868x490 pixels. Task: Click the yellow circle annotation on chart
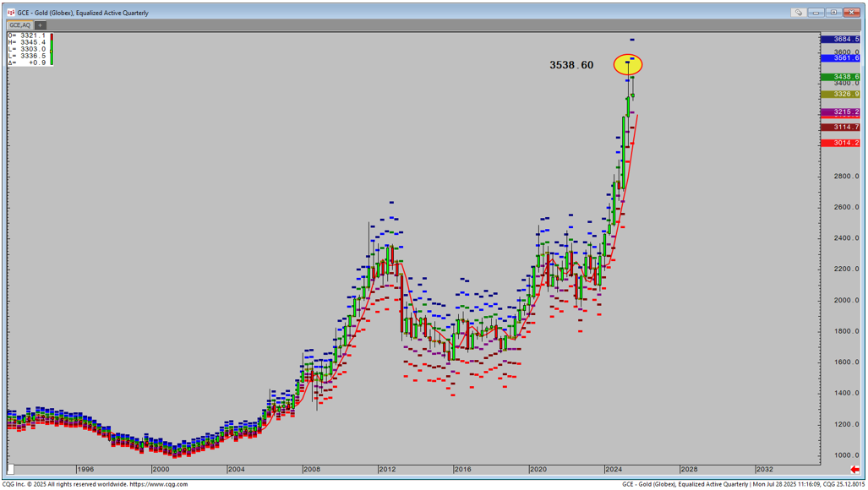click(x=628, y=64)
